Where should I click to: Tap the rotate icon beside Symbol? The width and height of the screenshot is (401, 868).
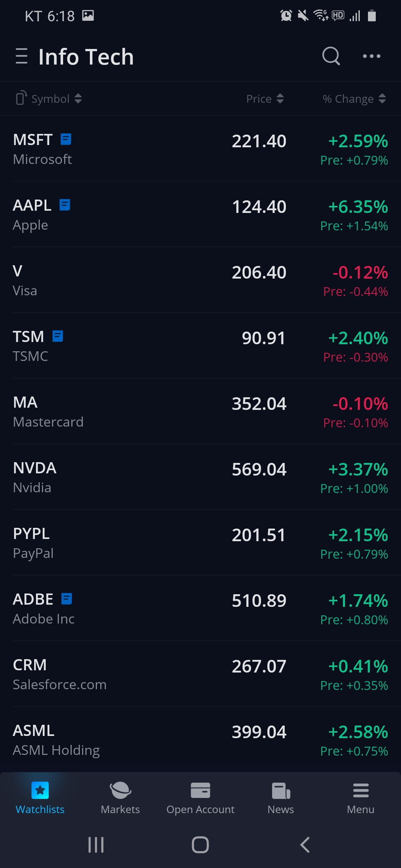click(21, 99)
